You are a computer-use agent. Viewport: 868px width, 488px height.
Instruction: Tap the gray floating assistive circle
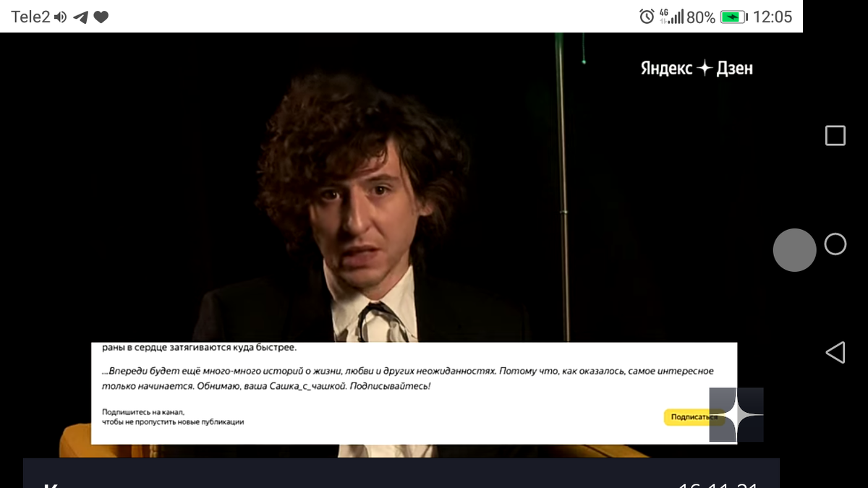[x=794, y=250]
